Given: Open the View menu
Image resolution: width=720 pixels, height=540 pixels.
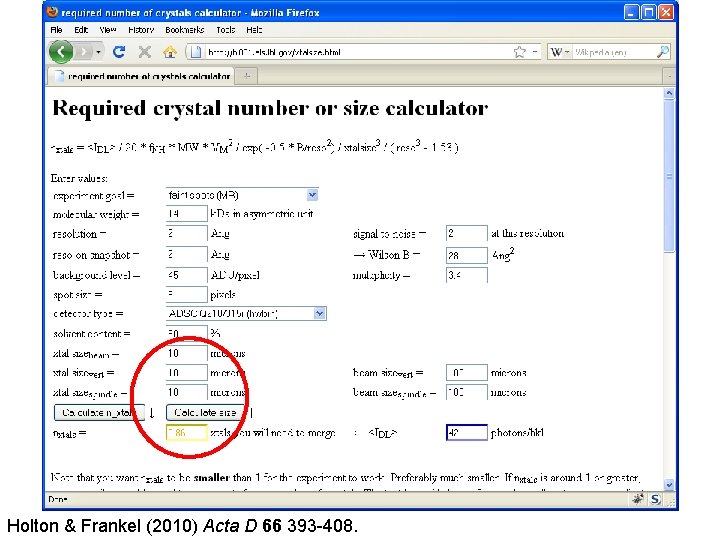Looking at the screenshot, I should click(x=108, y=30).
